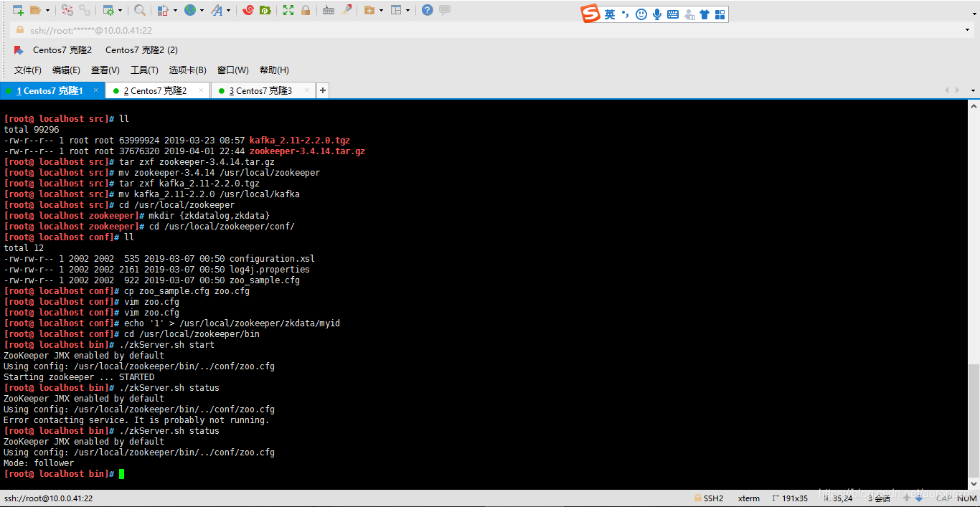Open session properties gear icon

[x=108, y=10]
